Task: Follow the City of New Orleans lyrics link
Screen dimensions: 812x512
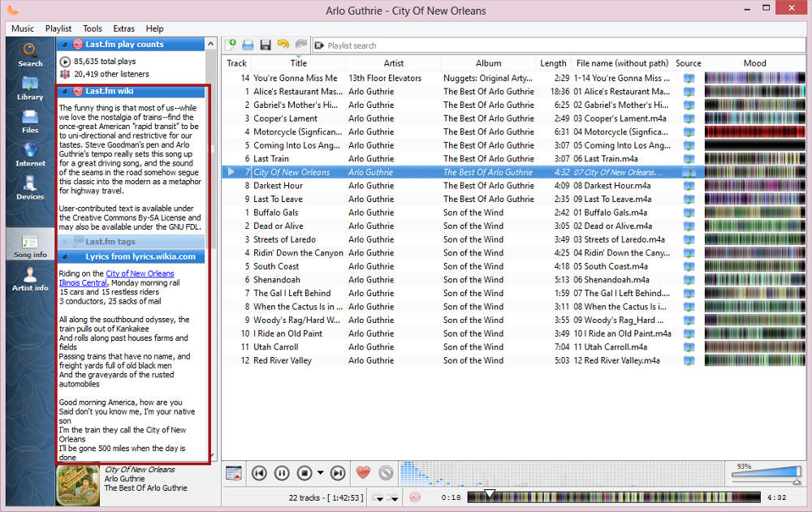Action: 140,273
